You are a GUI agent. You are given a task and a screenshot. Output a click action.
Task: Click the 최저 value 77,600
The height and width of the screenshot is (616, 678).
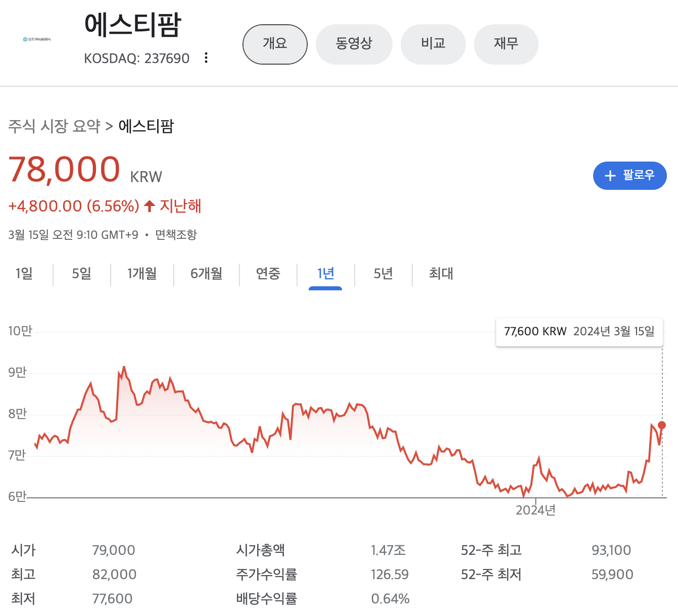(x=112, y=599)
